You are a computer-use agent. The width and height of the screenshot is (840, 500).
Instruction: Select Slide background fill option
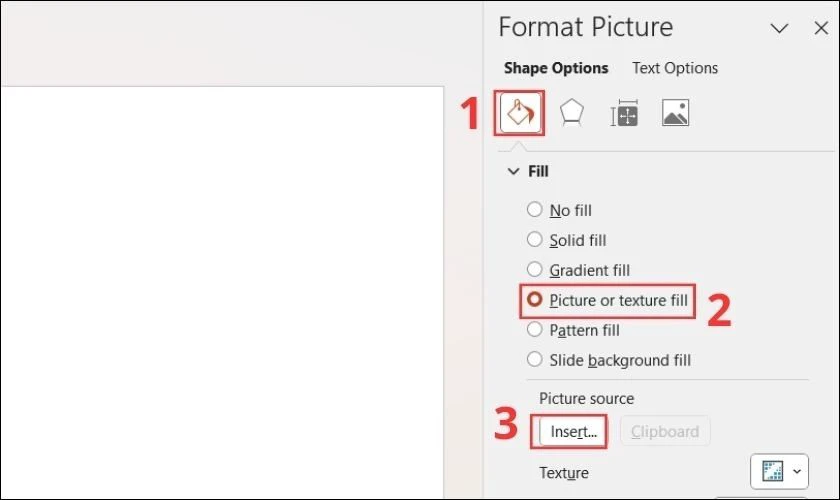609,360
